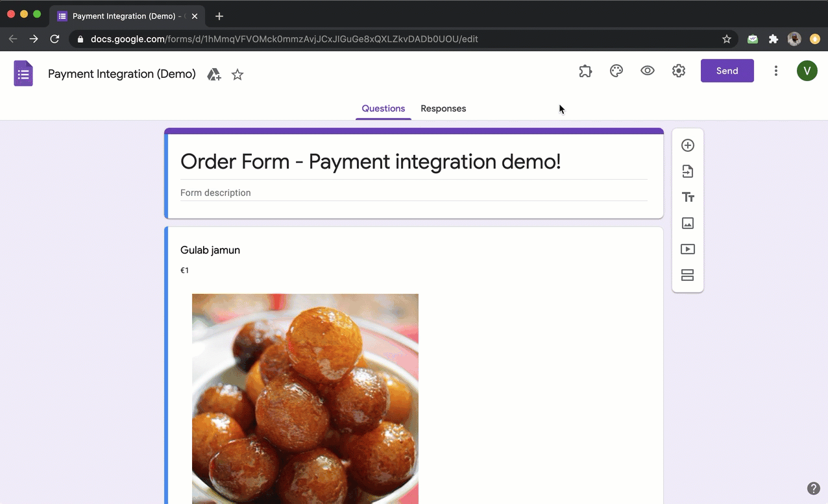Select the Questions tab
828x504 pixels.
point(383,108)
